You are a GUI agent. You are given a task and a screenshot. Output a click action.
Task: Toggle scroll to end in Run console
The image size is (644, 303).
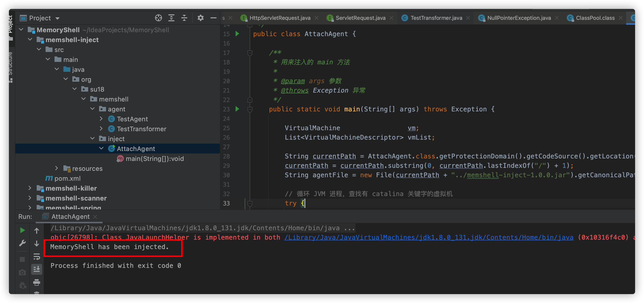(36, 269)
